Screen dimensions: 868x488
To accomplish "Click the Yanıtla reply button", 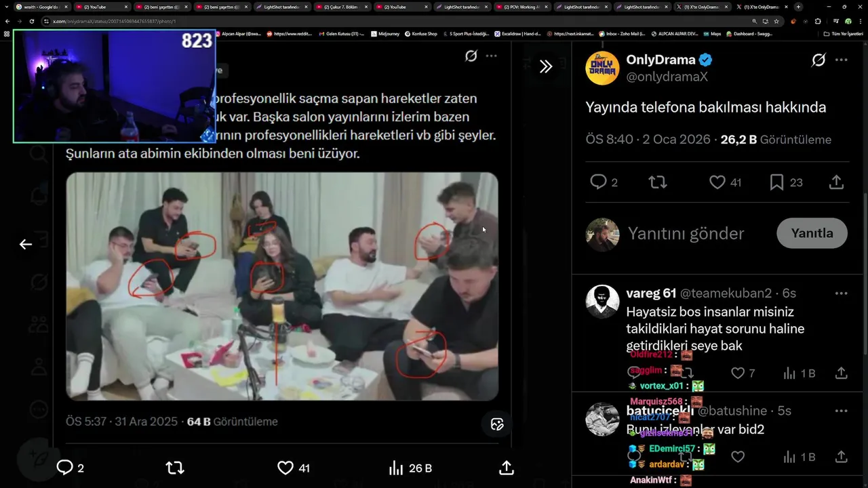I will click(812, 233).
